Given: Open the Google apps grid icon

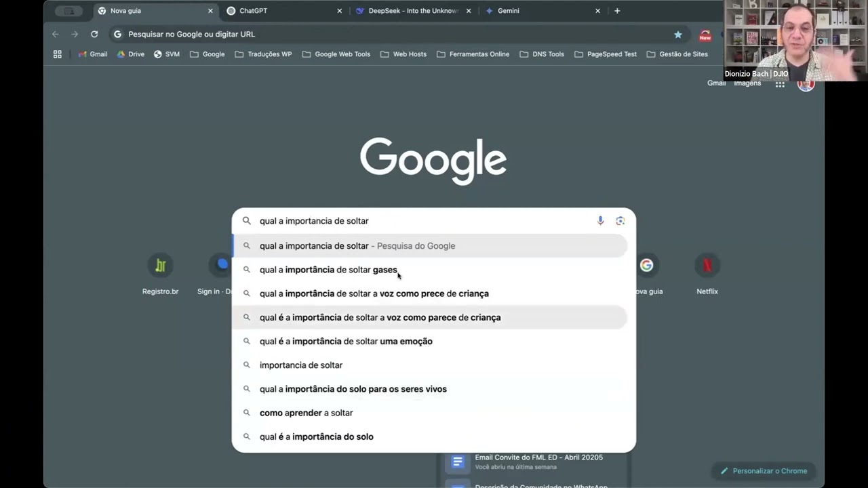Looking at the screenshot, I should 780,84.
